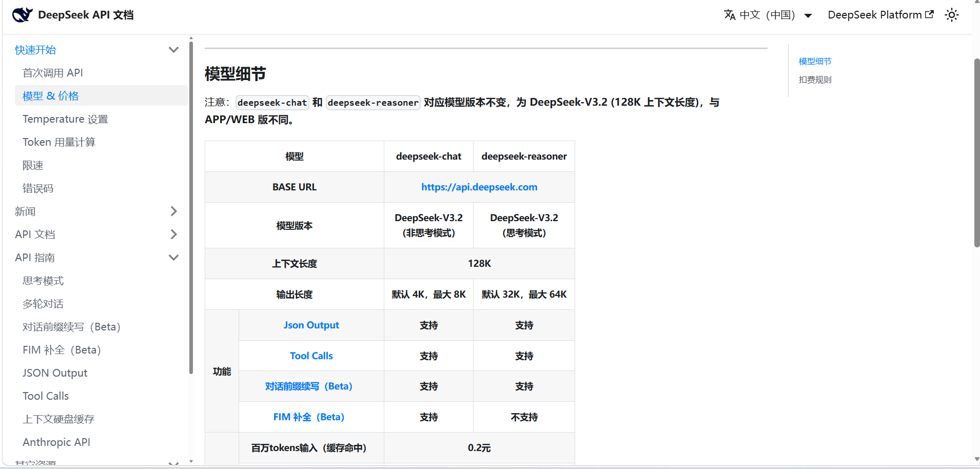The image size is (980, 469).
Task: Follow the FIM 补全 (Beta) table link
Action: click(x=309, y=417)
